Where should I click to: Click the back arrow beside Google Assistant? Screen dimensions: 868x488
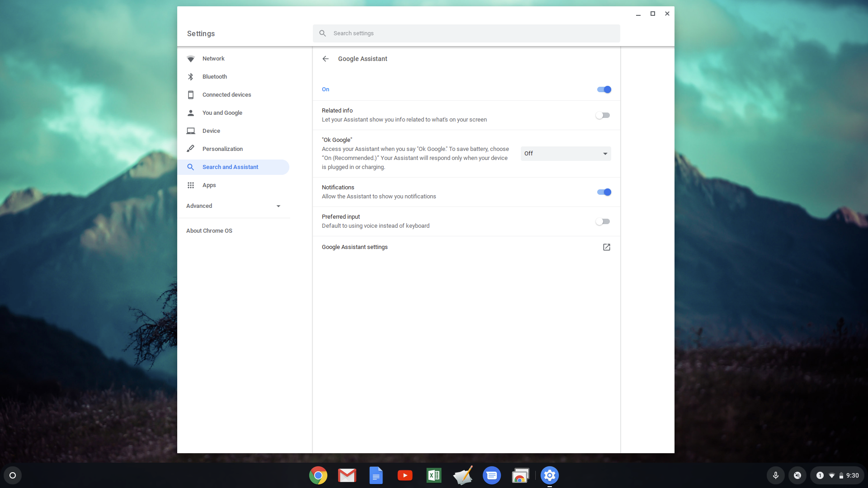point(325,59)
